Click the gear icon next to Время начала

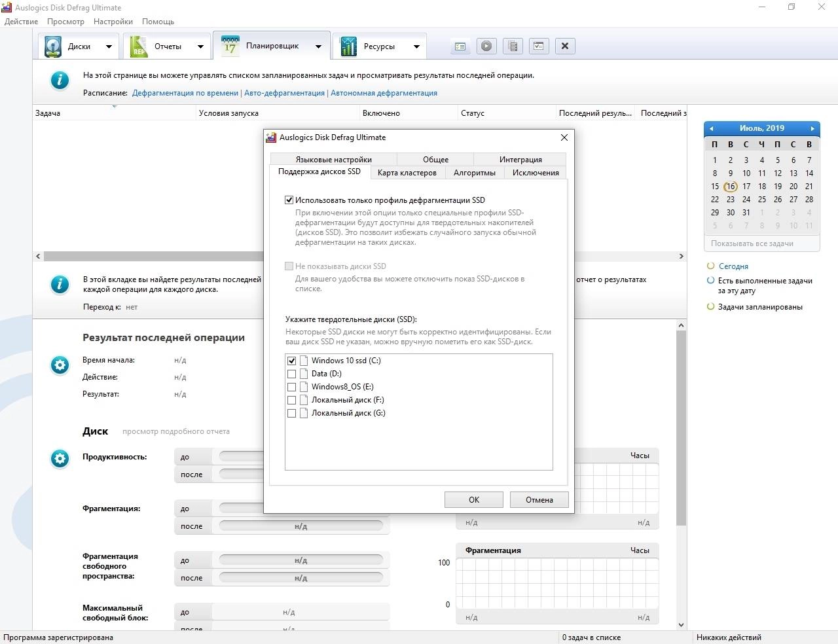[x=60, y=365]
